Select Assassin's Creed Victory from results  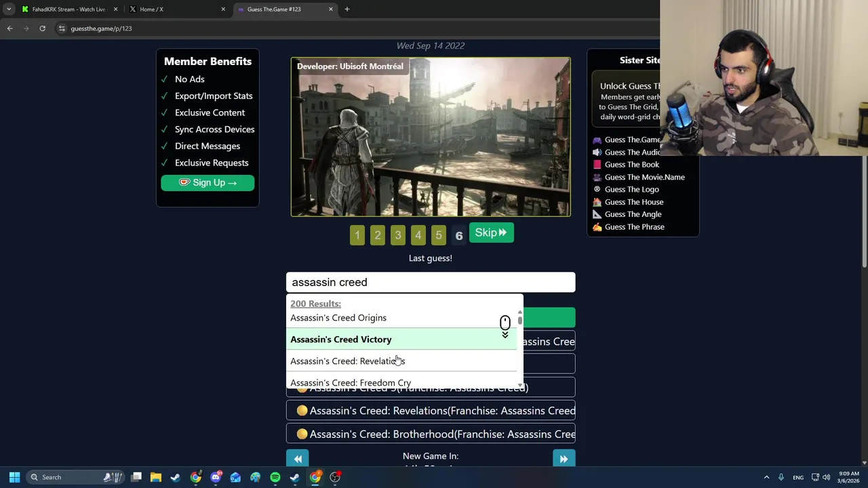pos(403,339)
